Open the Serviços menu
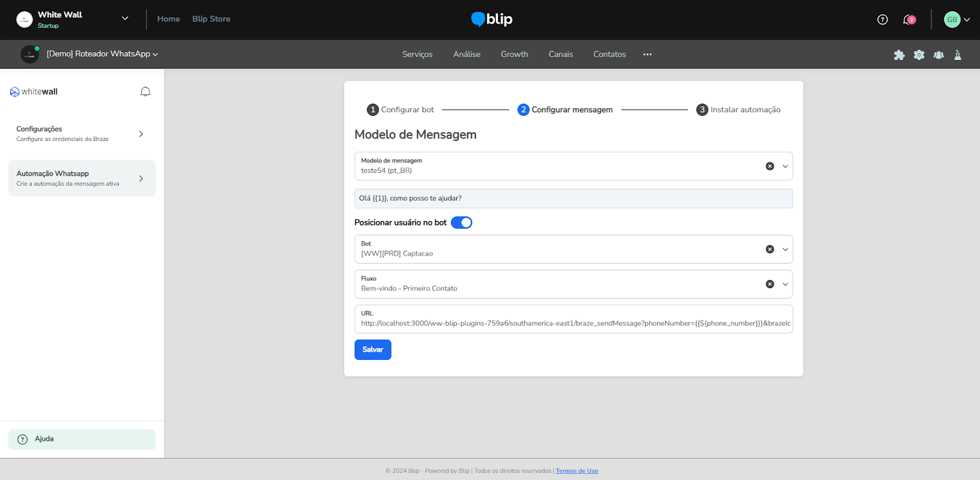Viewport: 980px width, 480px height. (417, 55)
